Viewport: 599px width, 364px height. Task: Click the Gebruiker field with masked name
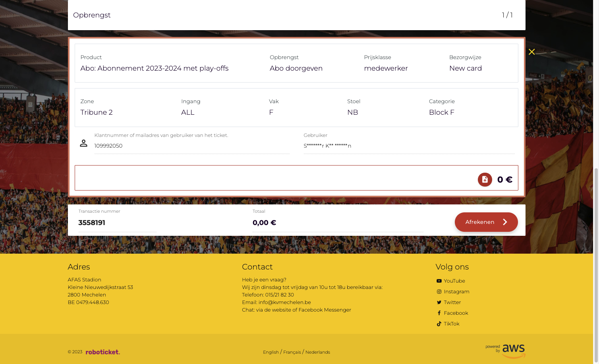tap(409, 146)
